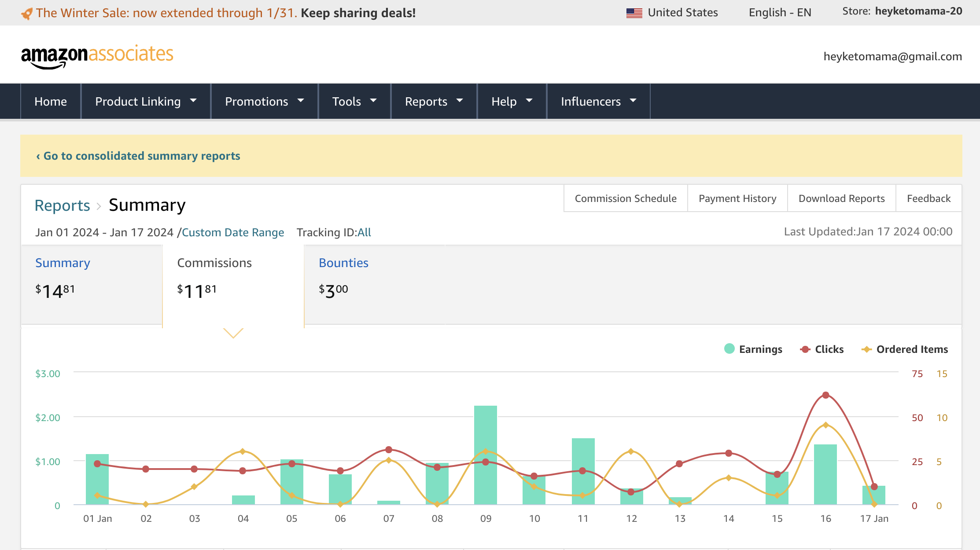This screenshot has width=980, height=550.
Task: Expand the Promotions menu
Action: click(264, 101)
